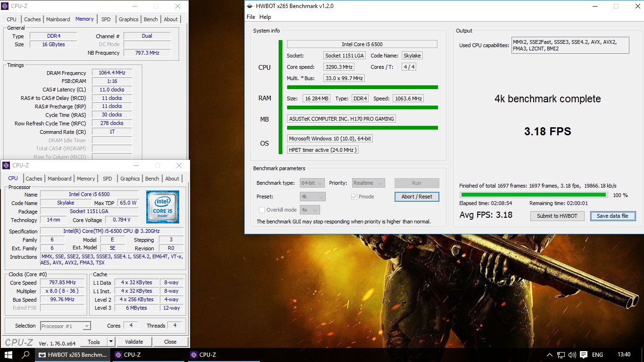The width and height of the screenshot is (644, 362).
Task: Click the Max TDP 65.0 W value
Action: click(128, 203)
